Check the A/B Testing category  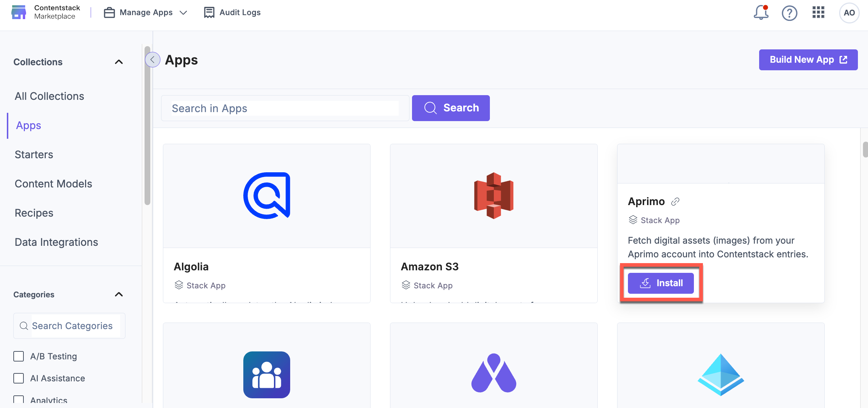coord(18,356)
